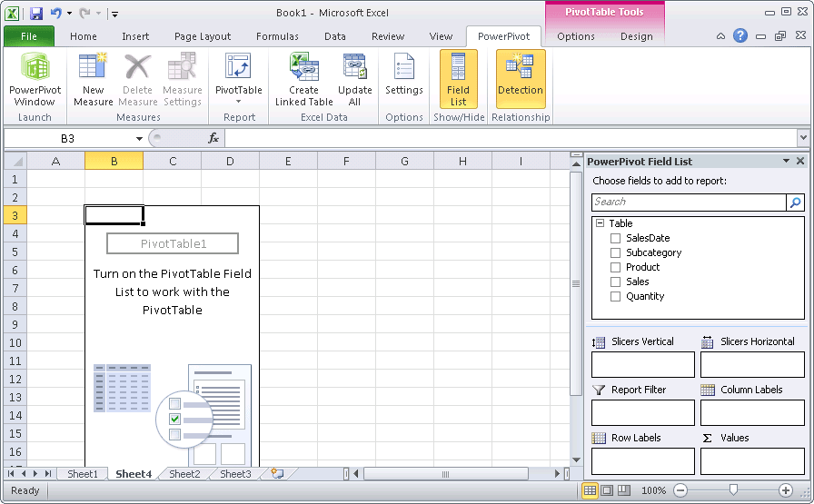This screenshot has height=504, width=814.
Task: Switch to the Sheet2 worksheet
Action: [x=184, y=474]
